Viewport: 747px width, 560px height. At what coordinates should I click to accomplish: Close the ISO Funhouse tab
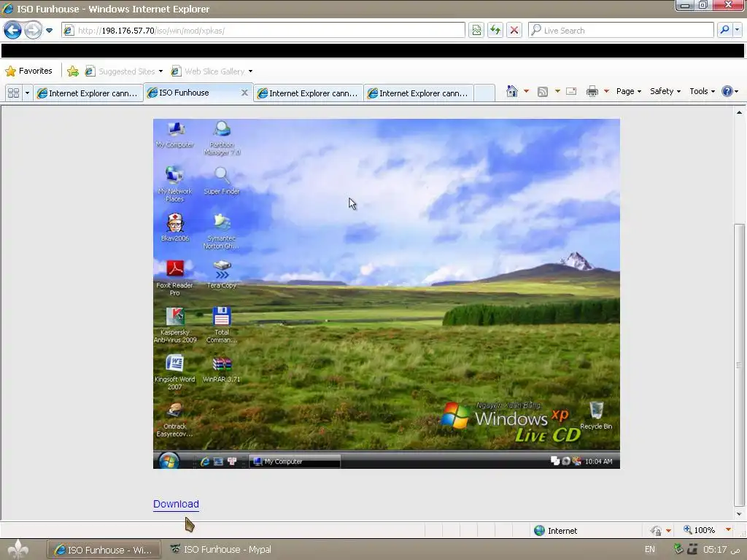coord(244,93)
